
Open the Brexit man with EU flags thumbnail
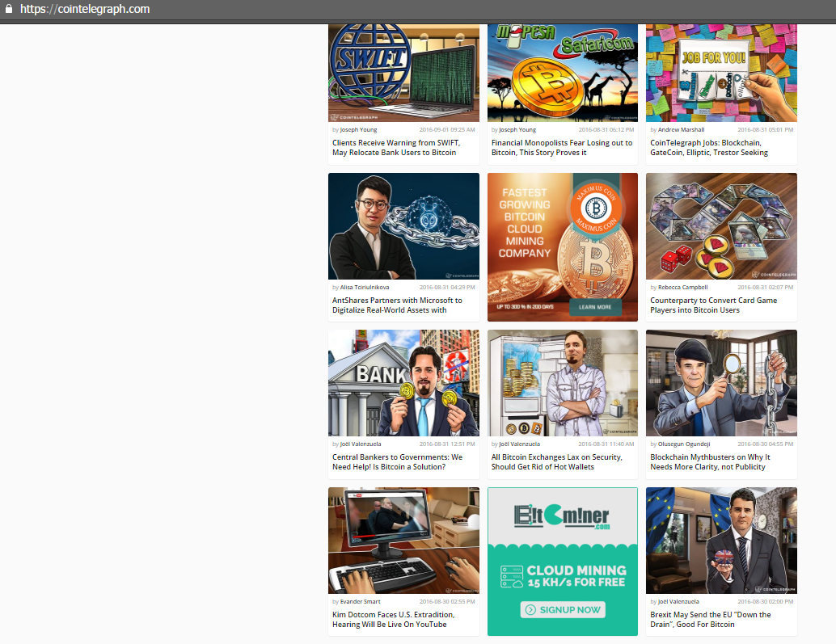point(721,540)
